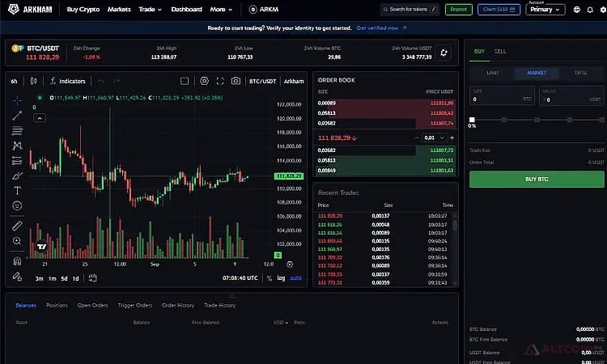Image resolution: width=607 pixels, height=364 pixels.
Task: Open chart settings gear icon
Action: (x=205, y=81)
